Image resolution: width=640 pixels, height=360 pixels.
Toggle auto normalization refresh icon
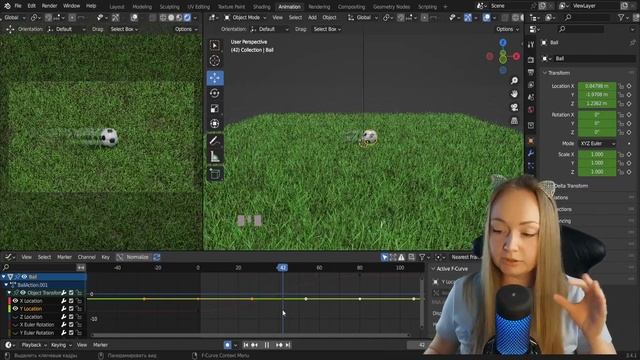pyautogui.click(x=157, y=257)
